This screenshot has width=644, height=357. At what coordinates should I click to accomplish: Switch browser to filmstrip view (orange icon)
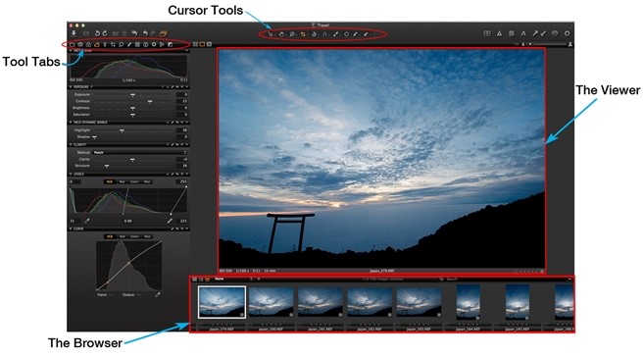coord(208,280)
